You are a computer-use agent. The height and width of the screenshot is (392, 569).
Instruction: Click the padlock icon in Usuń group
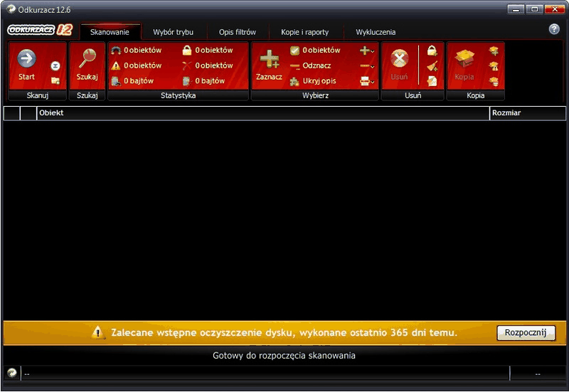tap(432, 51)
